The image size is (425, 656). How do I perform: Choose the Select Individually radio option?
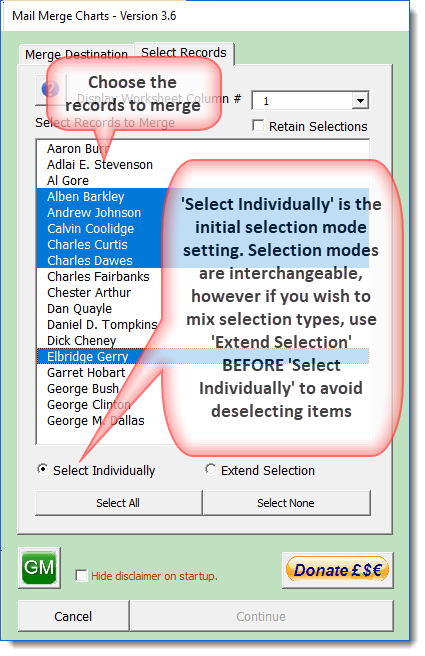click(42, 469)
